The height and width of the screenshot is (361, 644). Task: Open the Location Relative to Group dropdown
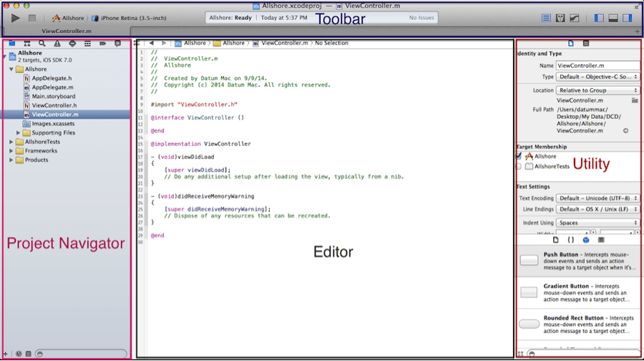coord(597,90)
